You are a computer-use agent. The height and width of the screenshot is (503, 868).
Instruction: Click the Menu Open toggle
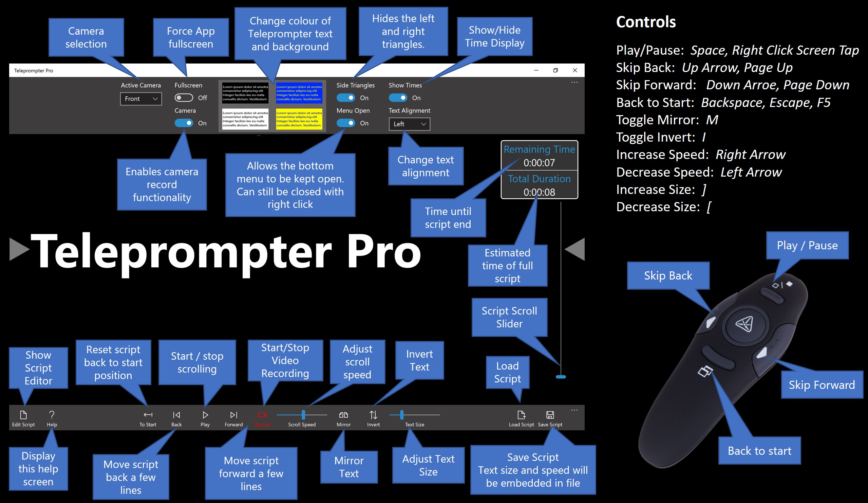346,124
